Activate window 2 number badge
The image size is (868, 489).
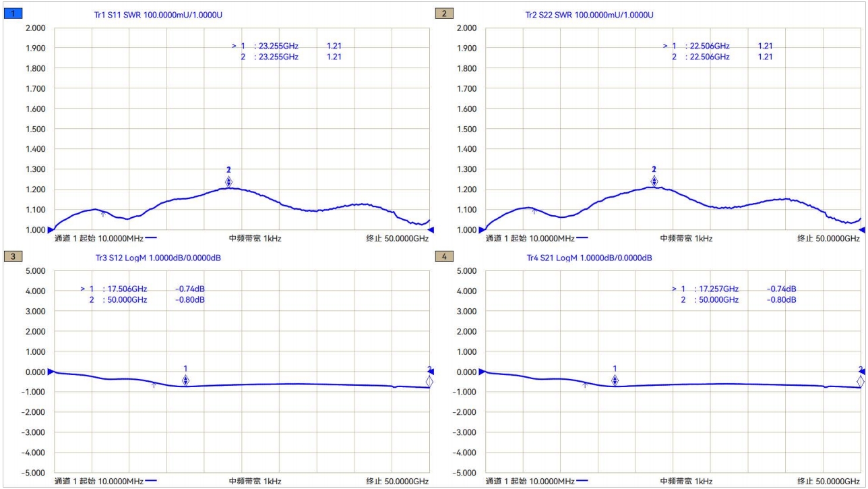pos(445,13)
